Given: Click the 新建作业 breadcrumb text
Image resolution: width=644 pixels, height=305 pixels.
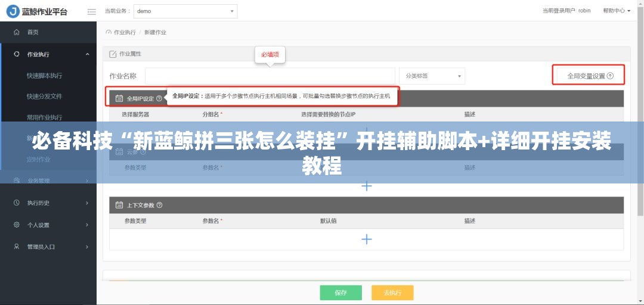Looking at the screenshot, I should (155, 32).
